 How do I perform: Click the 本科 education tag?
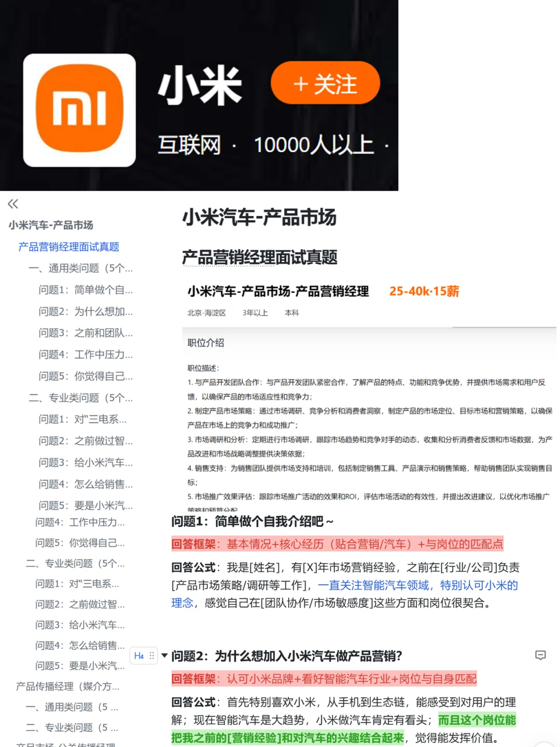pos(292,313)
